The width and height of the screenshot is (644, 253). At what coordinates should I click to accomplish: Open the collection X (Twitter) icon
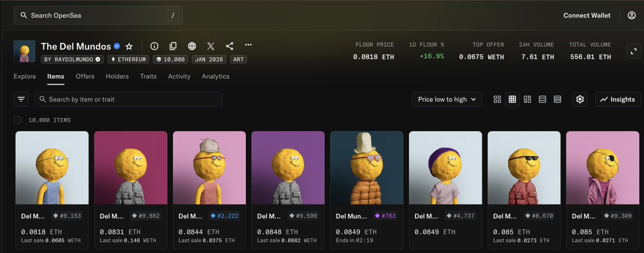210,46
